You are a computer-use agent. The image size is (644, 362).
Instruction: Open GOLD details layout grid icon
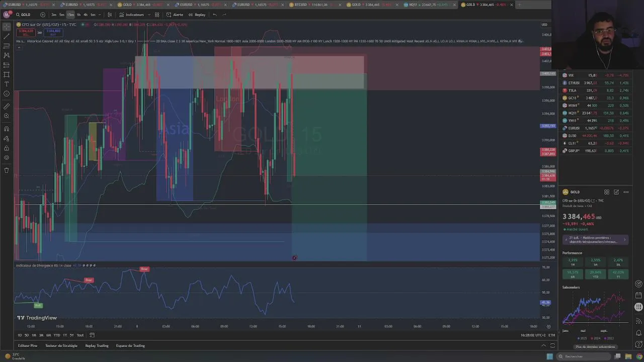[x=607, y=192]
